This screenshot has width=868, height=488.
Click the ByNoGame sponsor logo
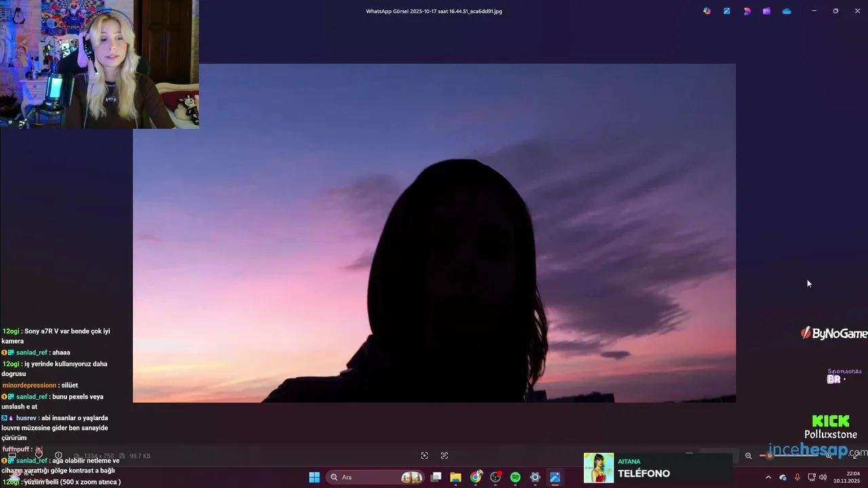coord(833,333)
